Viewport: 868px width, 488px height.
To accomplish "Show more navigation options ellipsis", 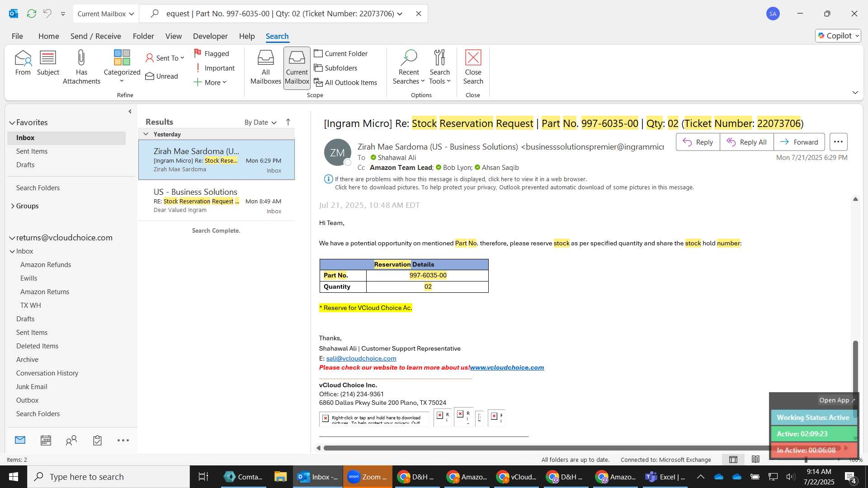I will pyautogui.click(x=123, y=440).
